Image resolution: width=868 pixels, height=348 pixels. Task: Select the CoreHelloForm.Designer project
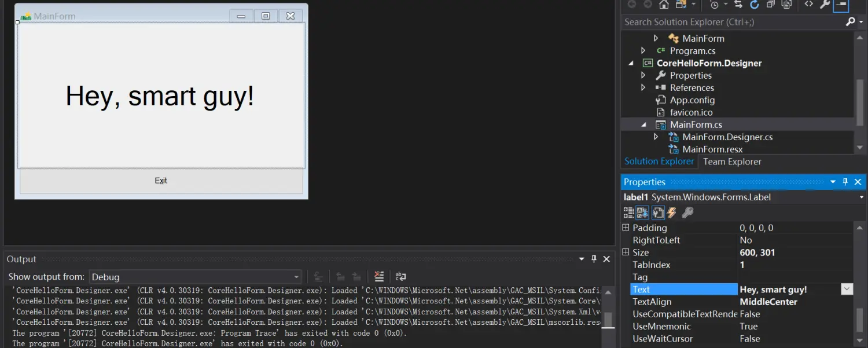click(709, 63)
